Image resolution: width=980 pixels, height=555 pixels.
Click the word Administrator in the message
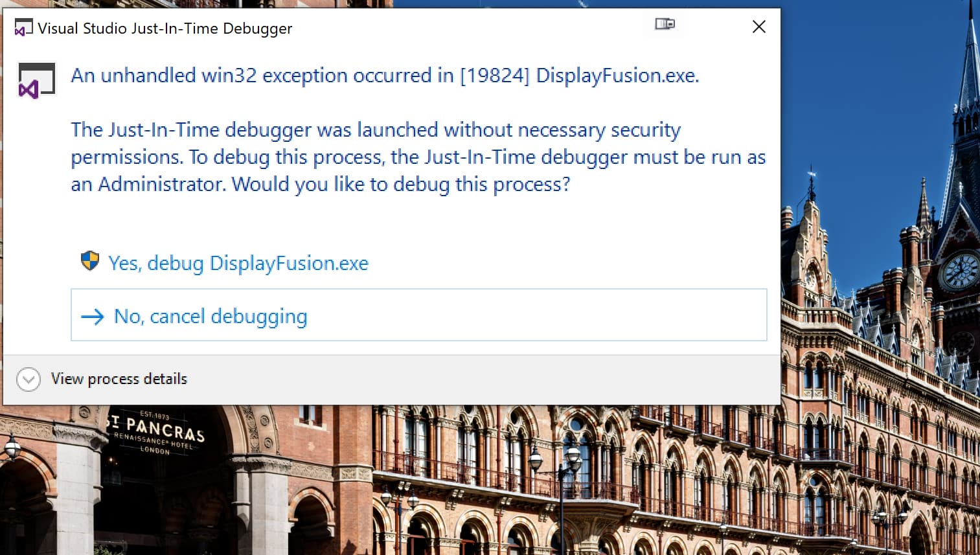pyautogui.click(x=161, y=185)
